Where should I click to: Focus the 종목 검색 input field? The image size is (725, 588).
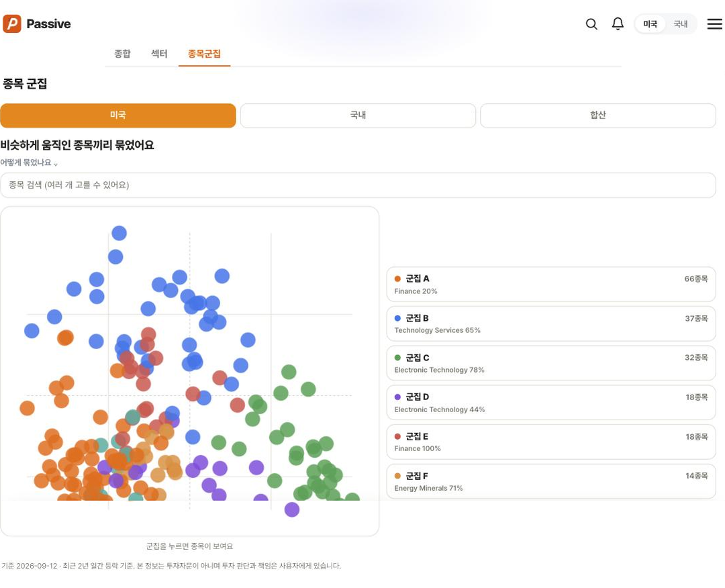point(358,185)
